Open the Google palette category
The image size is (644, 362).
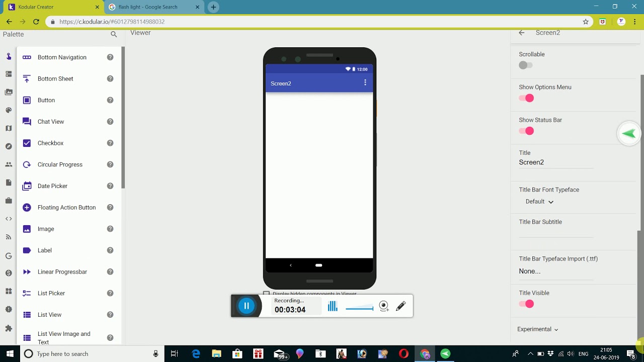[9, 255]
